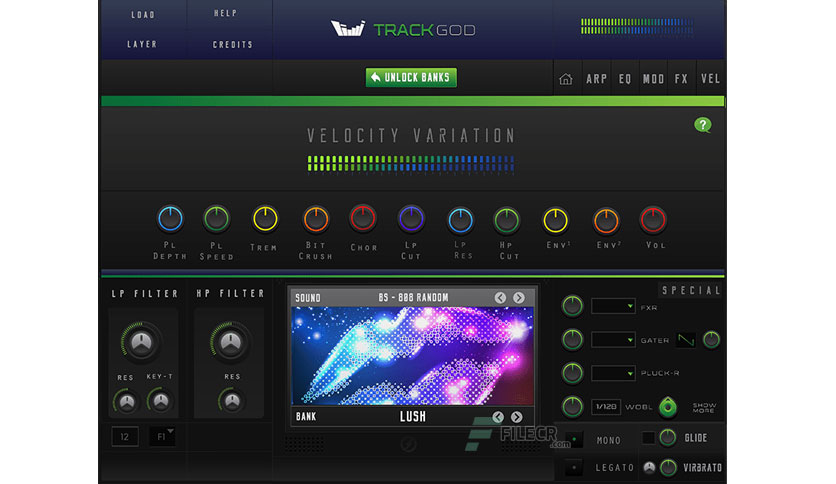
Task: Switch to the ARP tab
Action: tap(597, 79)
